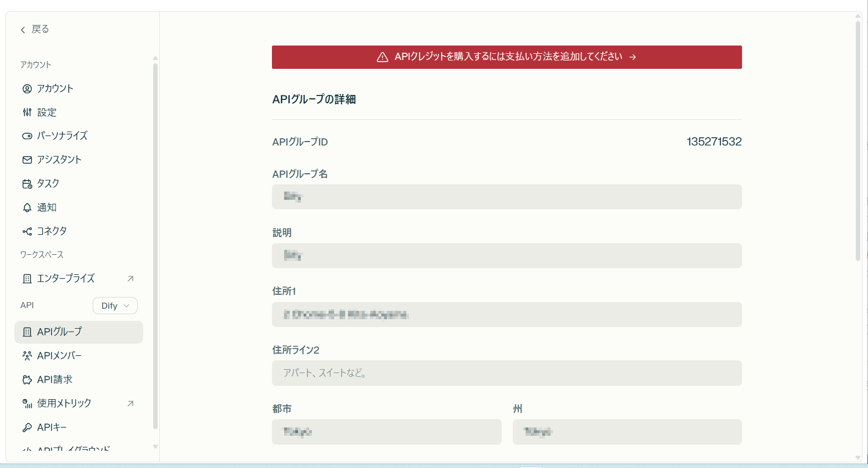868x468 pixels.
Task: Open the Dify API group dropdown
Action: [115, 306]
